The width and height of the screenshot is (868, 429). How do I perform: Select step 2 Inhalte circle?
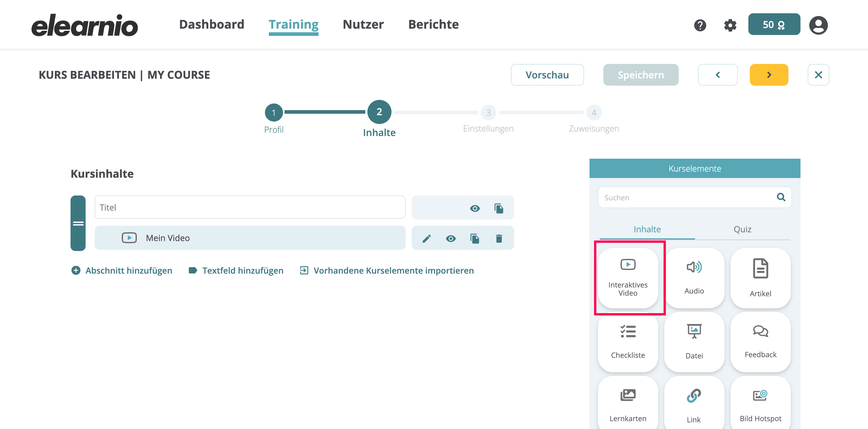tap(379, 112)
